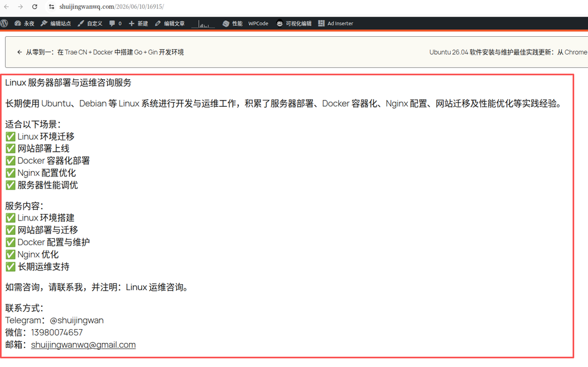Open the WordPress logo menu
Image resolution: width=588 pixels, height=367 pixels.
click(x=4, y=24)
